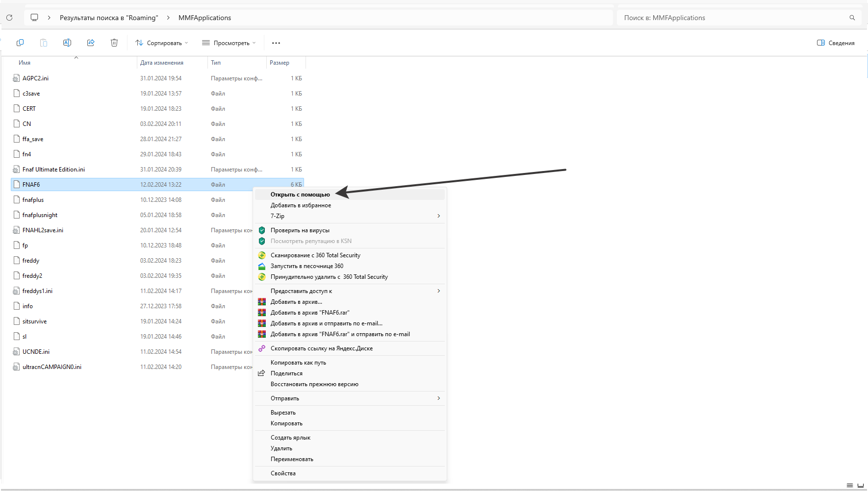Viewport: 868px width, 491px height.
Task: Open the three-dots more options menu
Action: click(276, 43)
